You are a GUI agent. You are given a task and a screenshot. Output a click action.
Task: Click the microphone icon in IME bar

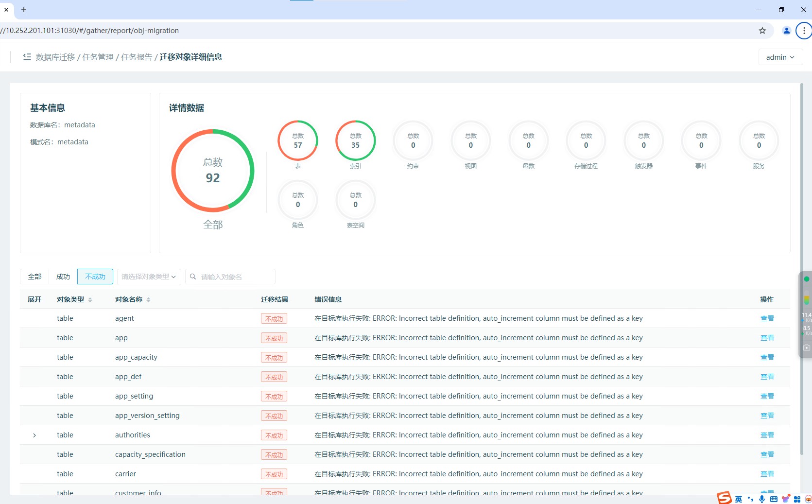coord(762,499)
